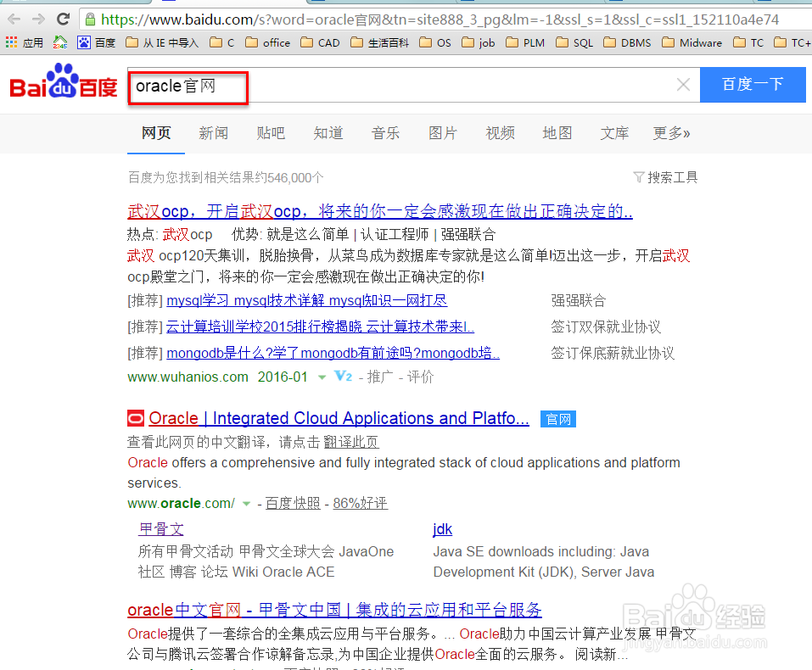Screen dimensions: 812x670
Task: Switch to the 图片 tab
Action: point(443,133)
